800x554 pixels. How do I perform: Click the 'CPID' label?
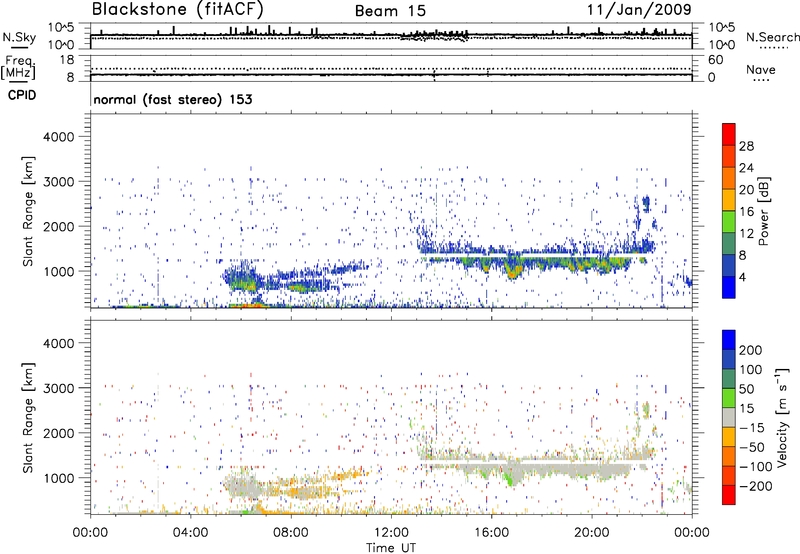(22, 95)
